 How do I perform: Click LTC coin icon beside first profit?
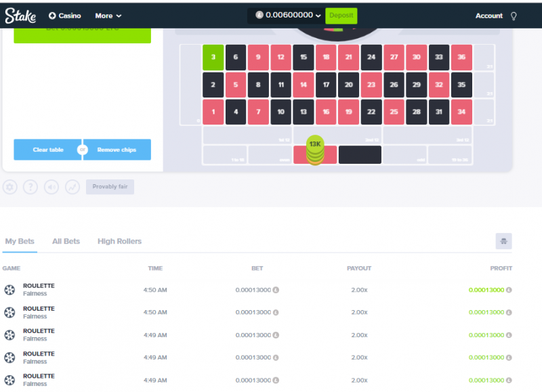coord(509,290)
